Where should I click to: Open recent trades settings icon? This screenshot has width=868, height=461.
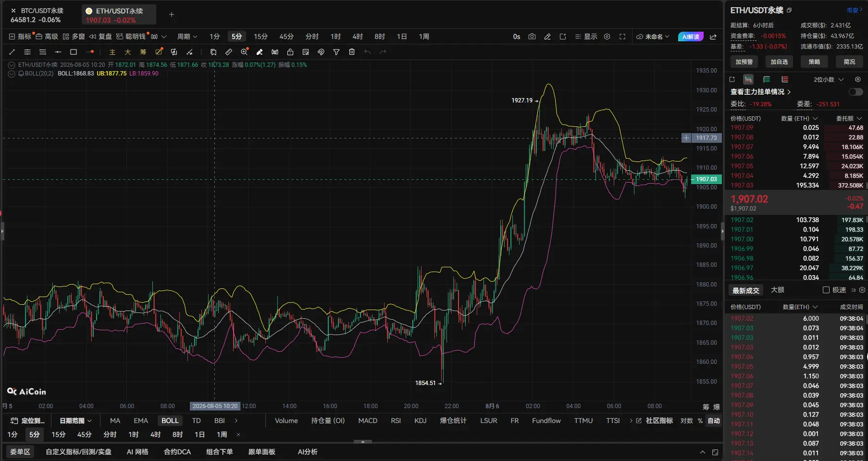862,290
